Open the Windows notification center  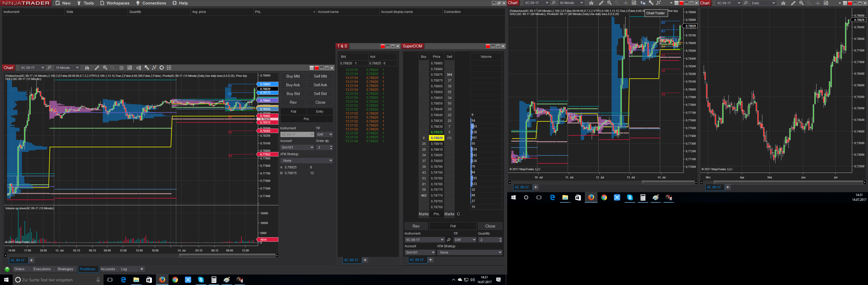(498, 280)
